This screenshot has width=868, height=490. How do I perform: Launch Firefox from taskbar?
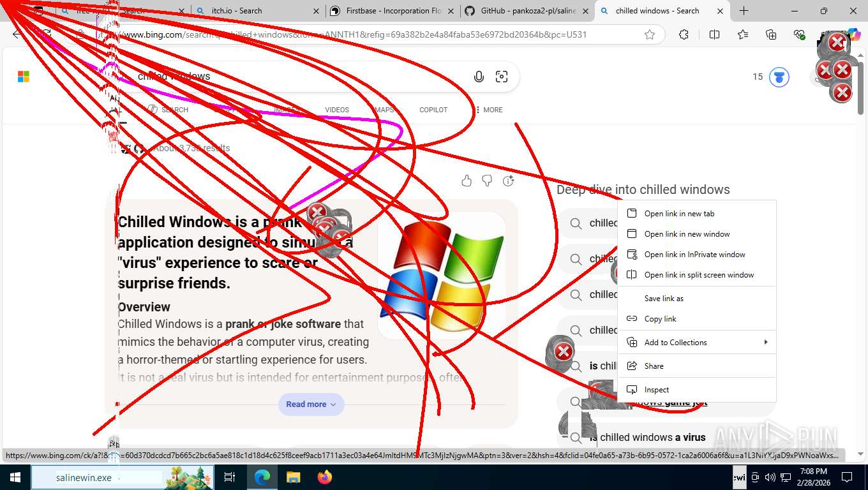coord(324,477)
